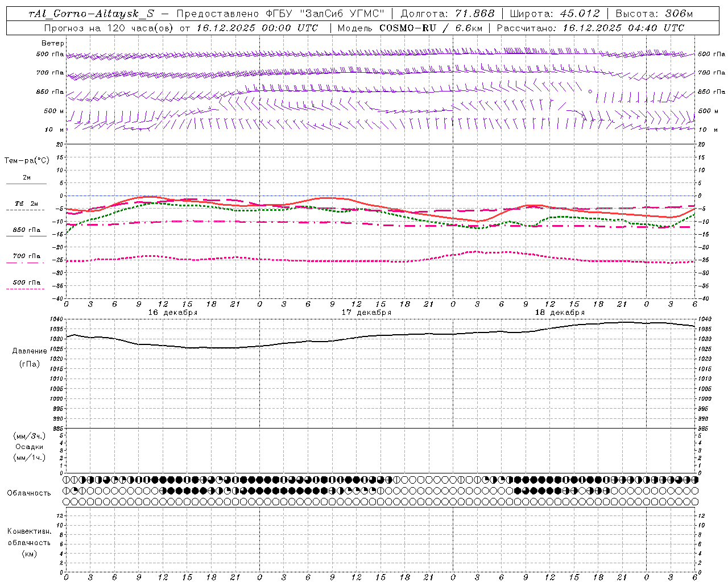Click the Долгота: 71.868 value
The height and width of the screenshot is (582, 728).
(448, 14)
